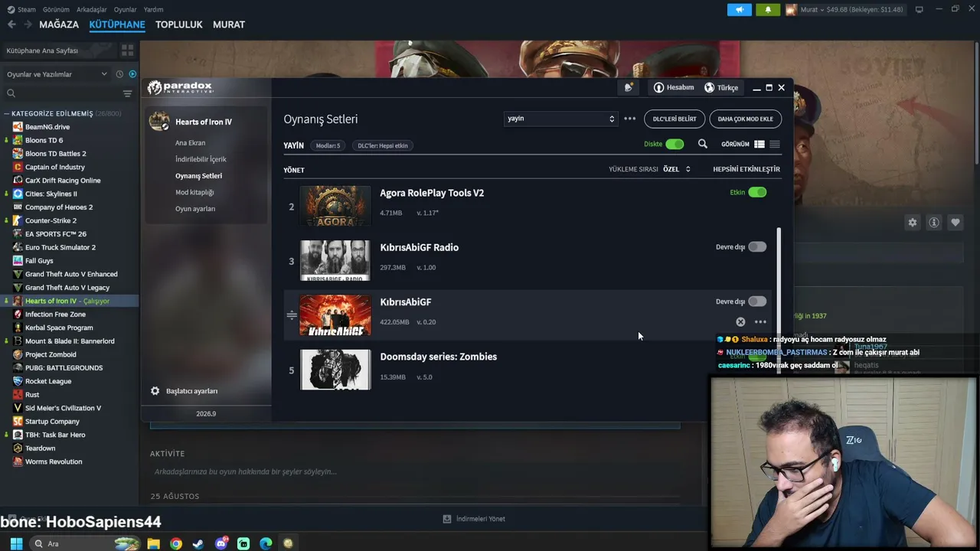
Task: Remove KıbrısAbiGF mod with the X icon
Action: click(740, 322)
